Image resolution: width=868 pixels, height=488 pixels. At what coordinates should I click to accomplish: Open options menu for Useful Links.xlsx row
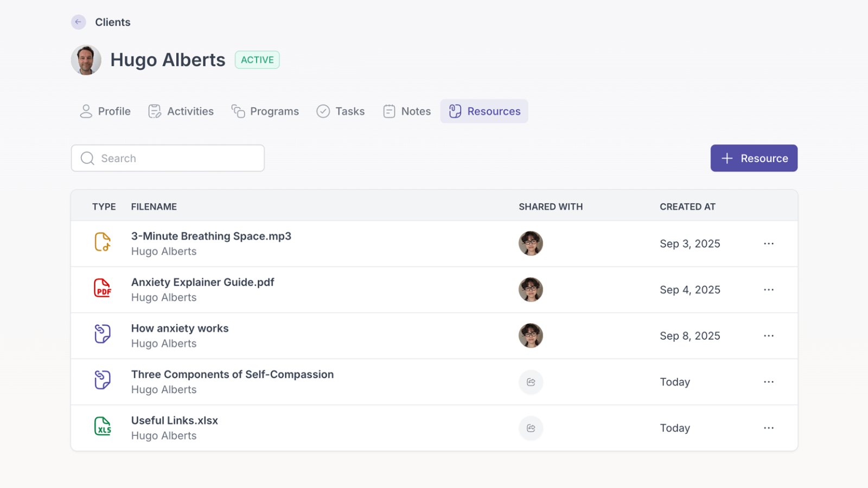769,428
